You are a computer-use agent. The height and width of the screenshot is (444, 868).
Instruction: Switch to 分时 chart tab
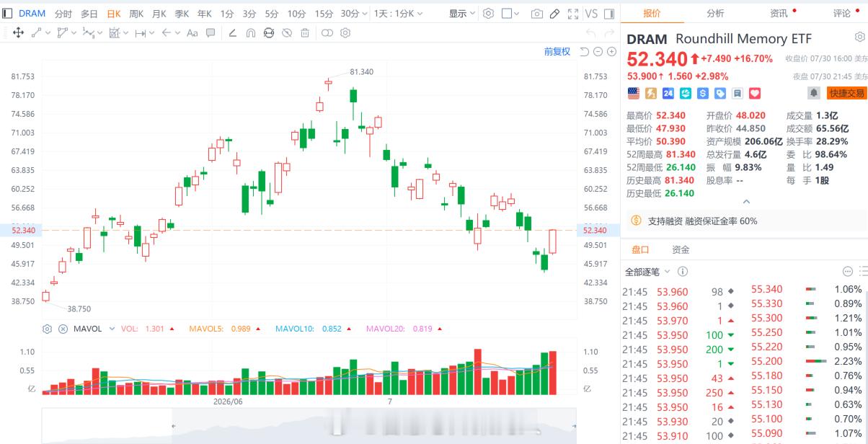point(63,14)
